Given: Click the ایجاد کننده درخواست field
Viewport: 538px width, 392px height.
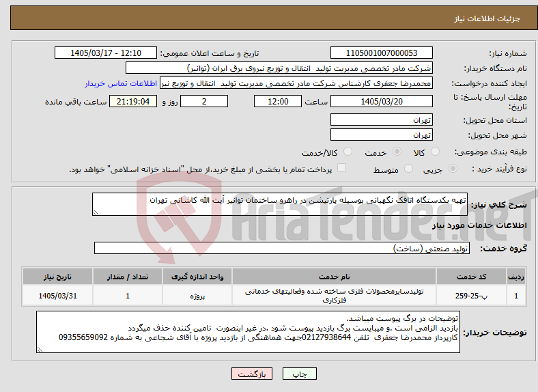Looking at the screenshot, I should [x=296, y=83].
